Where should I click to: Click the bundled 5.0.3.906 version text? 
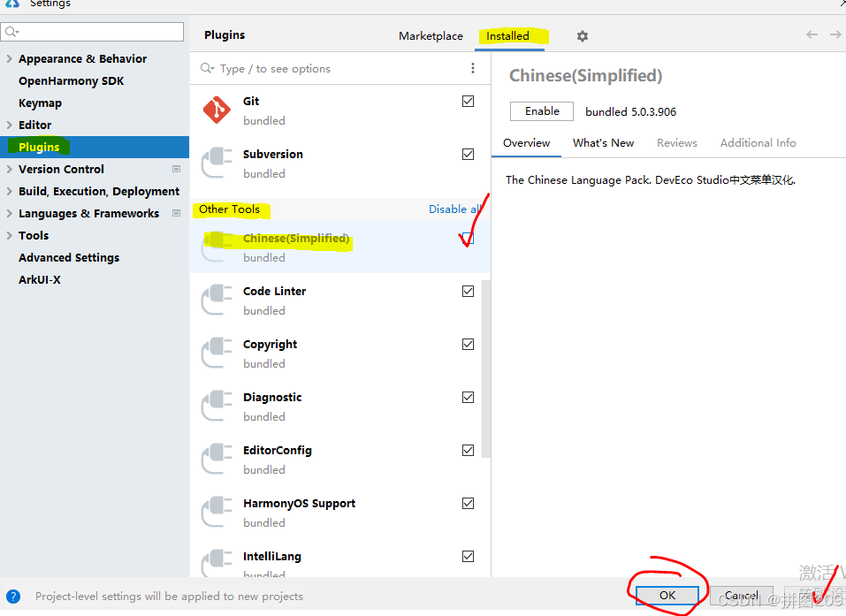click(x=630, y=111)
